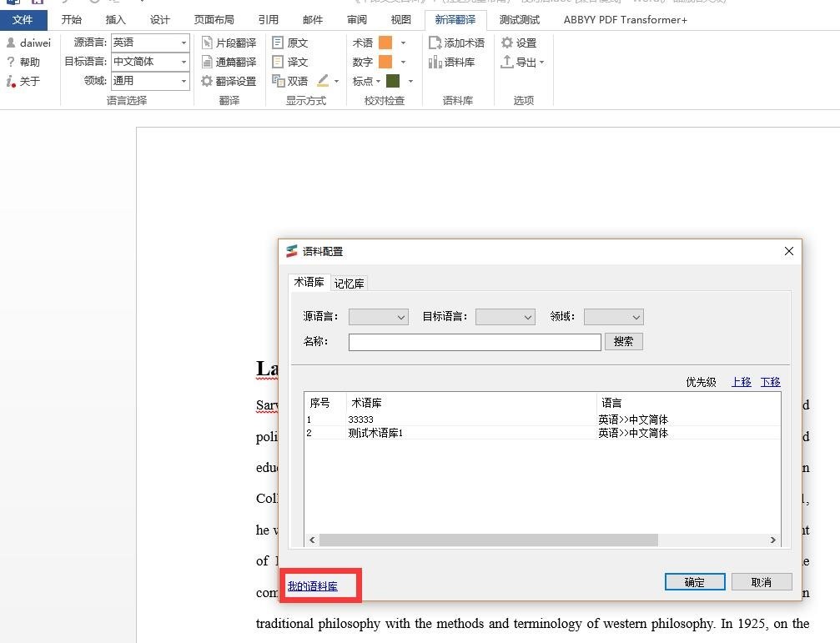Switch to the 开始 ribbon tab
Viewport: 840px width, 643px height.
tap(71, 20)
